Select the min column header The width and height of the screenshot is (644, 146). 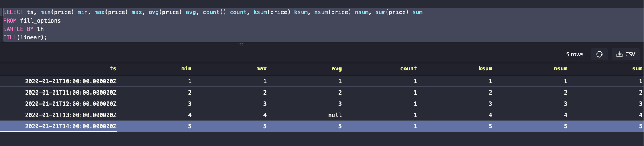(186, 69)
